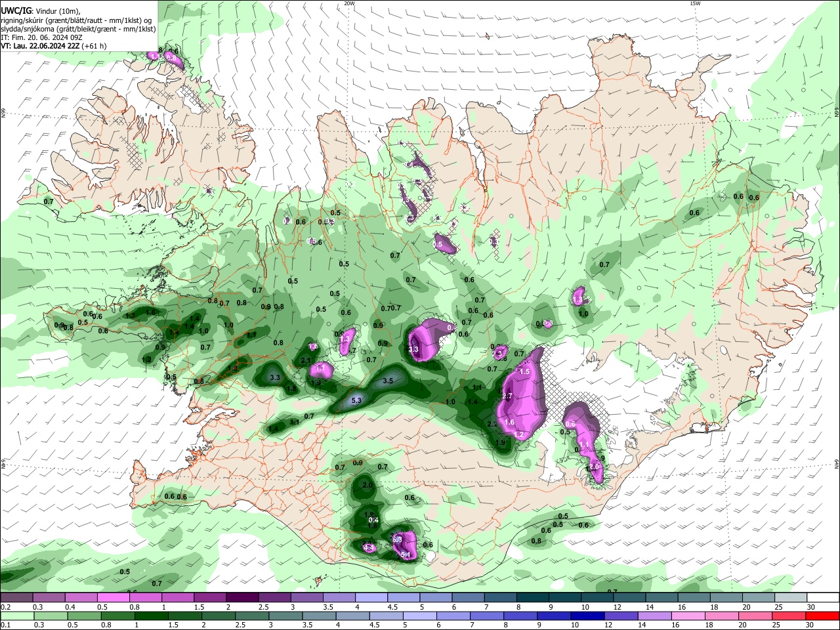Screen dimensions: 840x630
Task: Pick the bright magenta swatch in the snow legend
Action: point(113,597)
